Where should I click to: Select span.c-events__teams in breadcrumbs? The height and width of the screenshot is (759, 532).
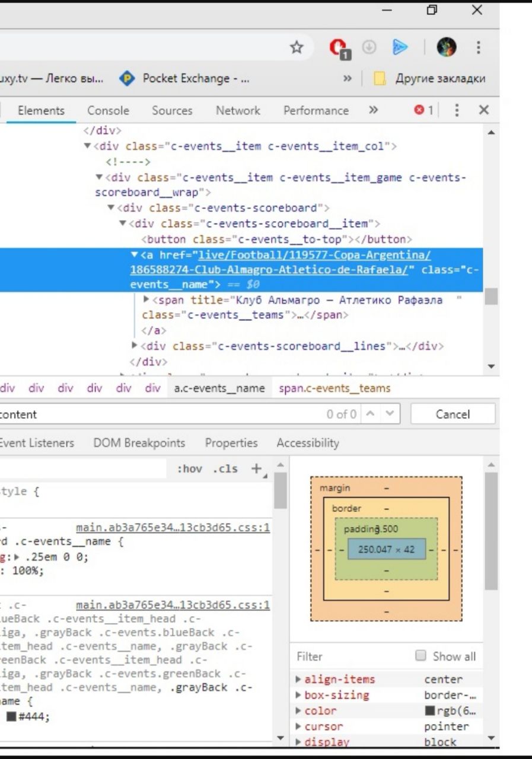click(x=335, y=388)
